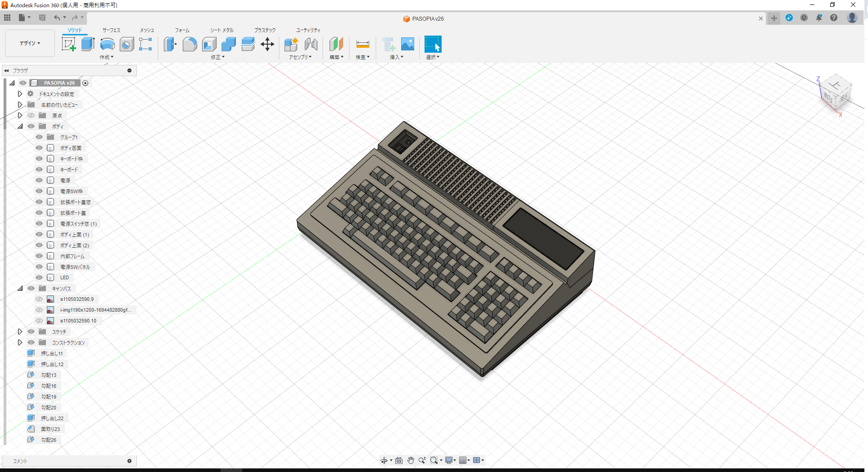Click the new component icon under アセンブリ
This screenshot has height=472, width=868.
(291, 44)
